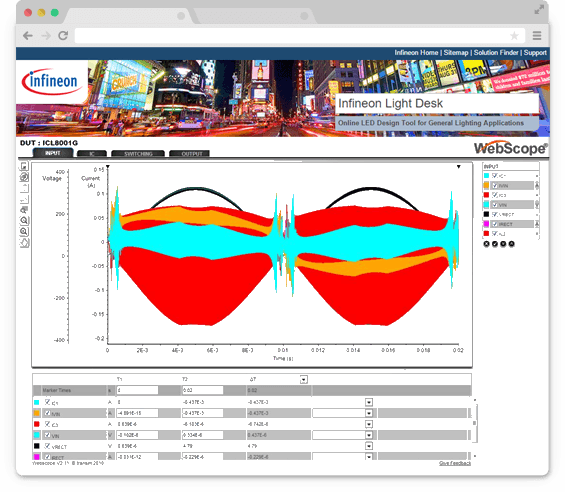
Task: Open the red signal row dropdown in table
Action: point(369,424)
